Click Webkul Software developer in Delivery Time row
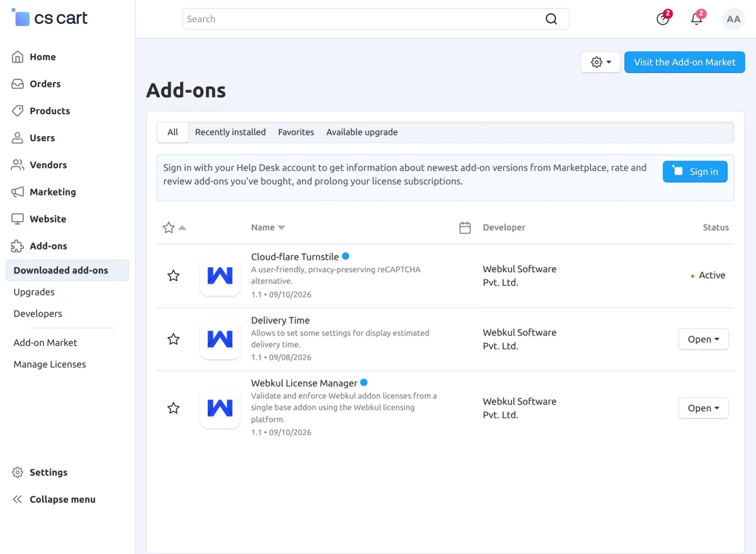The image size is (756, 554). click(520, 339)
